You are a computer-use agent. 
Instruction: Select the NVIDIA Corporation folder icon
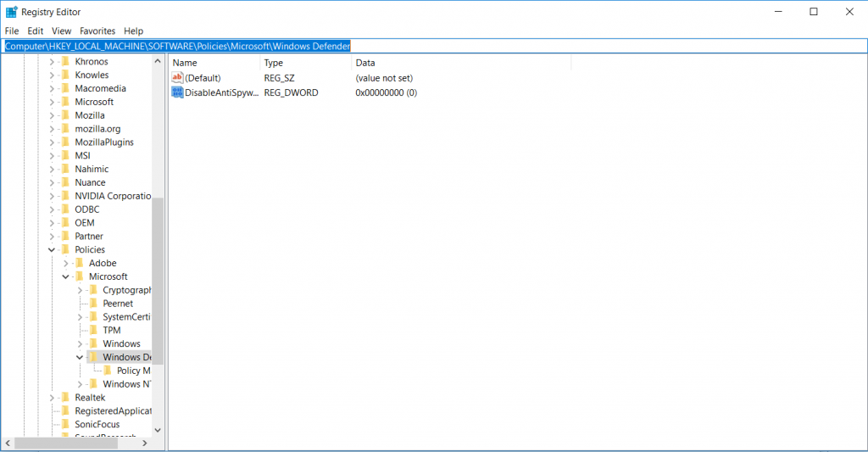click(x=65, y=196)
